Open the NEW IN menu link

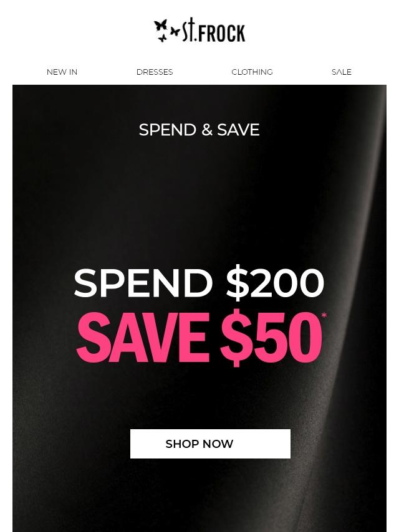click(62, 72)
